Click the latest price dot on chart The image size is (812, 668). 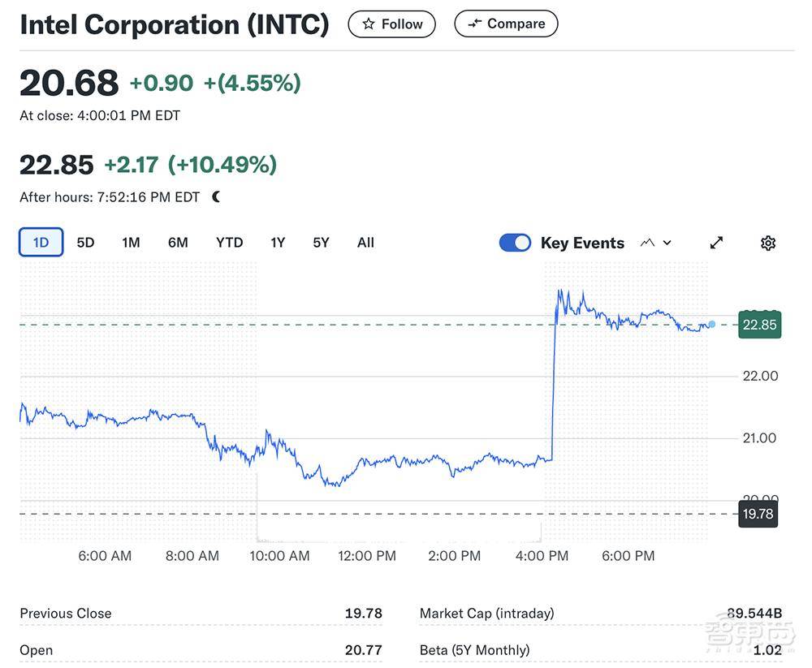tap(712, 324)
